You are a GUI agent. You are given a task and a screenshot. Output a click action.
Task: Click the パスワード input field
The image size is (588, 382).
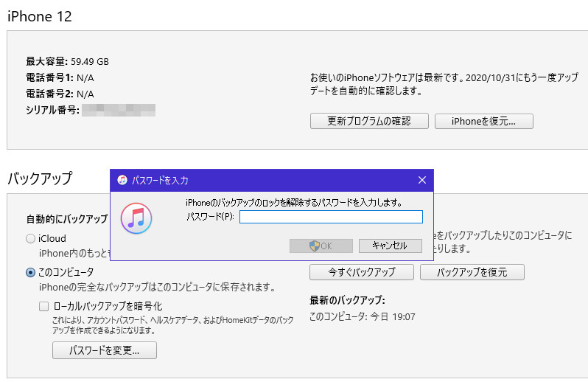click(x=331, y=217)
